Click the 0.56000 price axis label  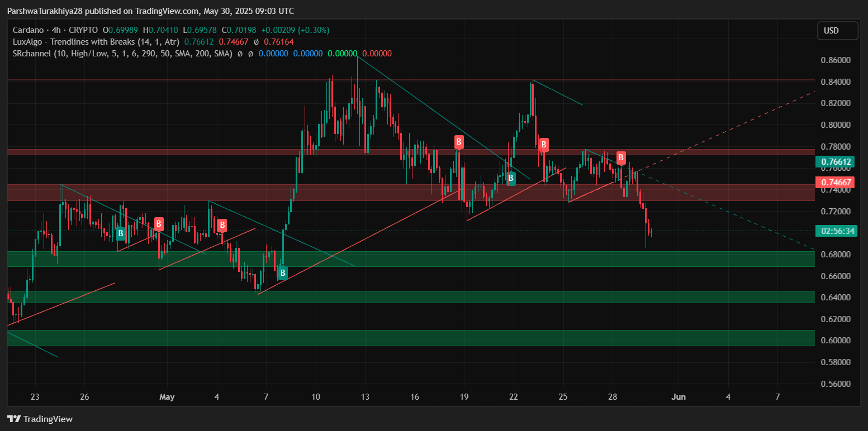click(x=836, y=384)
